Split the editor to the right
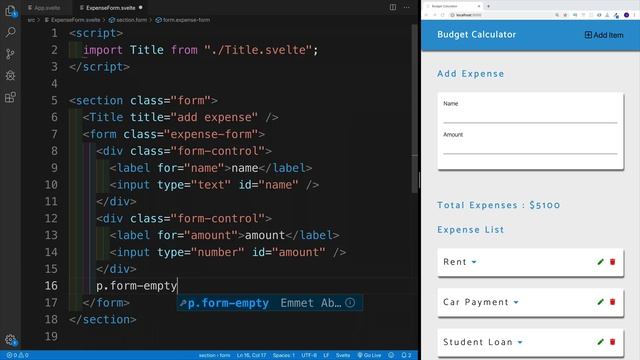 [393, 7]
